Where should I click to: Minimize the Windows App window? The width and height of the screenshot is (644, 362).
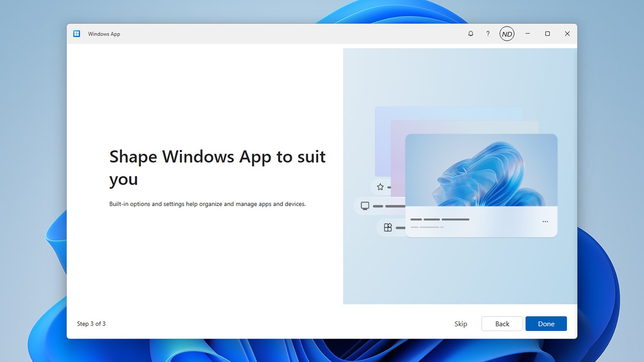(x=528, y=34)
